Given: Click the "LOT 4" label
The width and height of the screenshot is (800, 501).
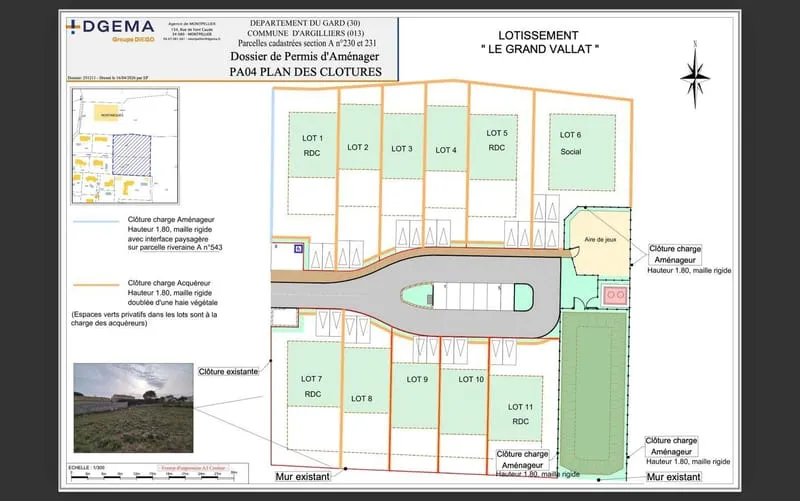Looking at the screenshot, I should pyautogui.click(x=446, y=151).
